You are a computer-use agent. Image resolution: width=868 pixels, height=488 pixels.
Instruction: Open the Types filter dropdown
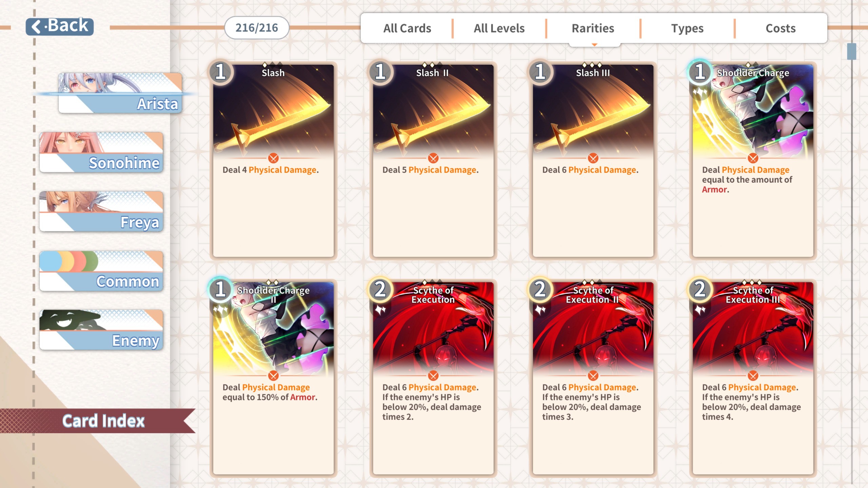click(687, 28)
